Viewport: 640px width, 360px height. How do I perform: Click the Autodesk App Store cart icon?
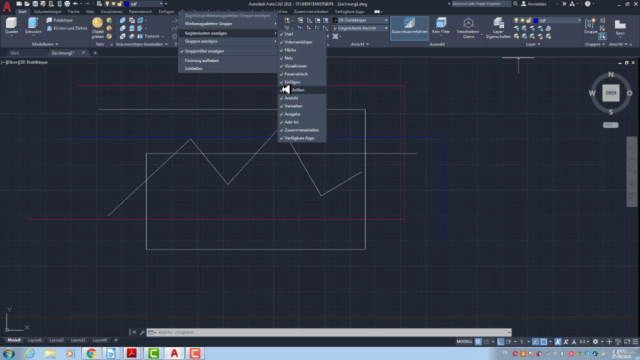564,4
